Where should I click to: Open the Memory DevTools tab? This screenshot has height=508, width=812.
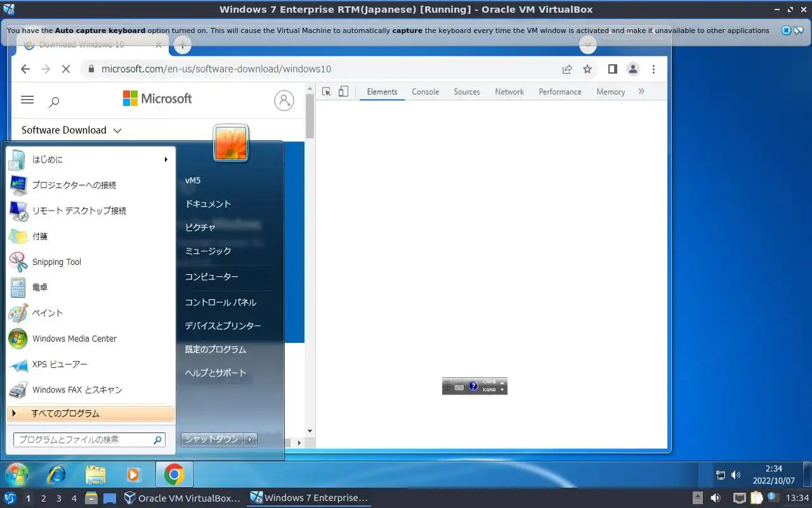pyautogui.click(x=611, y=91)
